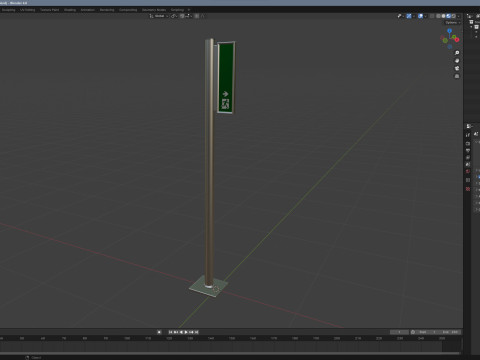Image resolution: width=480 pixels, height=360 pixels.
Task: Toggle auto keying record button
Action: point(159,332)
